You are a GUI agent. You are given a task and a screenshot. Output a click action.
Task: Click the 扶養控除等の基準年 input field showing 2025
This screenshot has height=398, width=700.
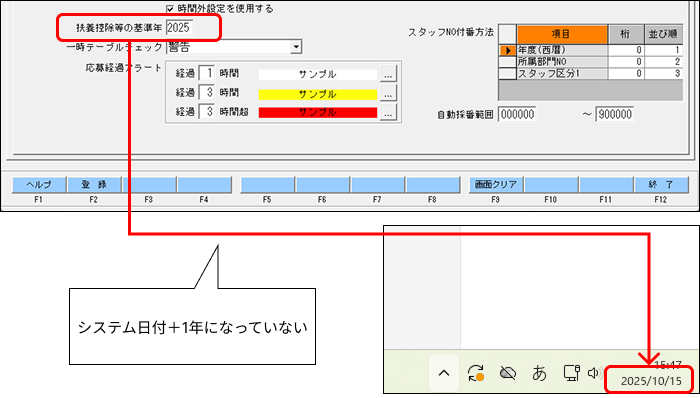pos(179,28)
